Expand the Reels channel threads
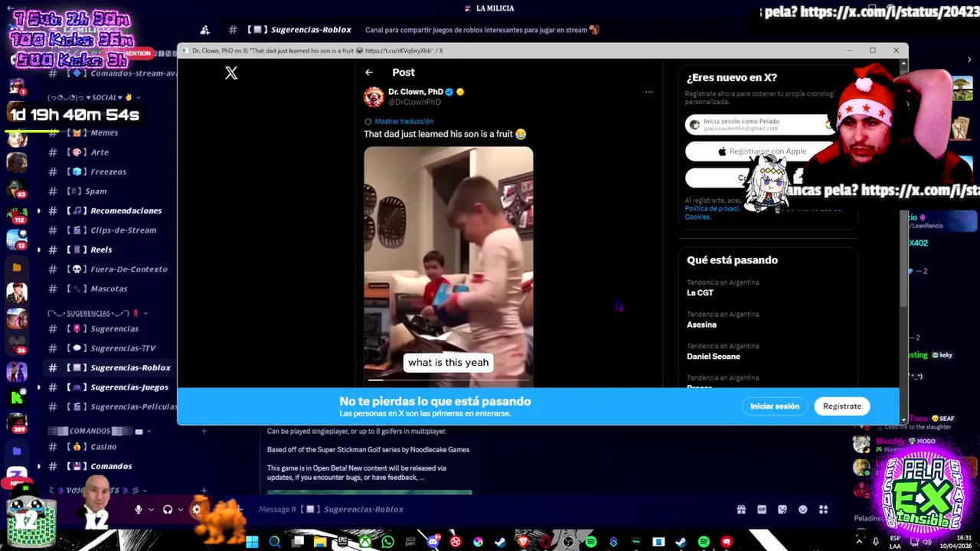This screenshot has width=980, height=551. point(39,249)
